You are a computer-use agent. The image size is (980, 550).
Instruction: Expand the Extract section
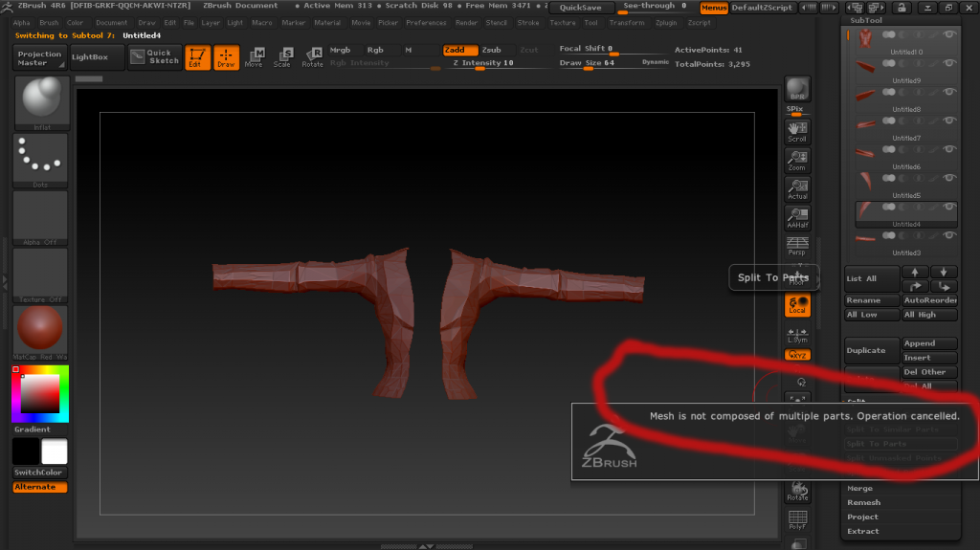863,531
